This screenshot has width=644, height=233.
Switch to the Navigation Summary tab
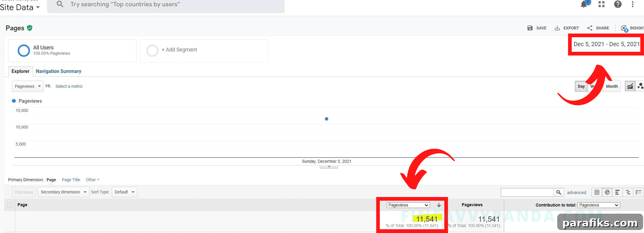[59, 71]
